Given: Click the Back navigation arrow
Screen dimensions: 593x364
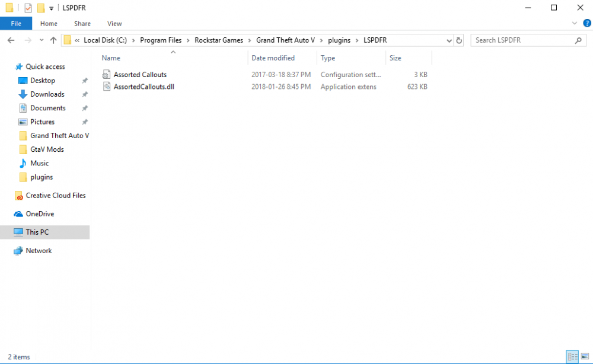Looking at the screenshot, I should tap(11, 40).
